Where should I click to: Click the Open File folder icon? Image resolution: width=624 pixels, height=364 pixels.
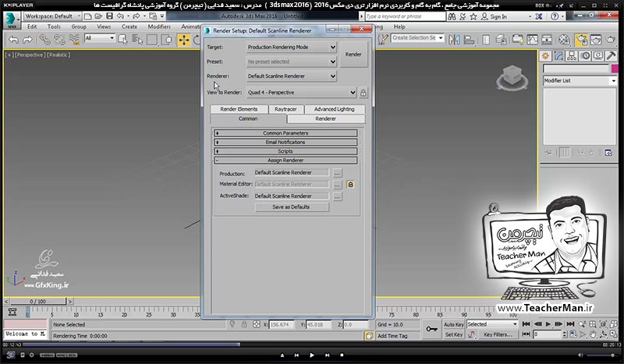(x=98, y=16)
